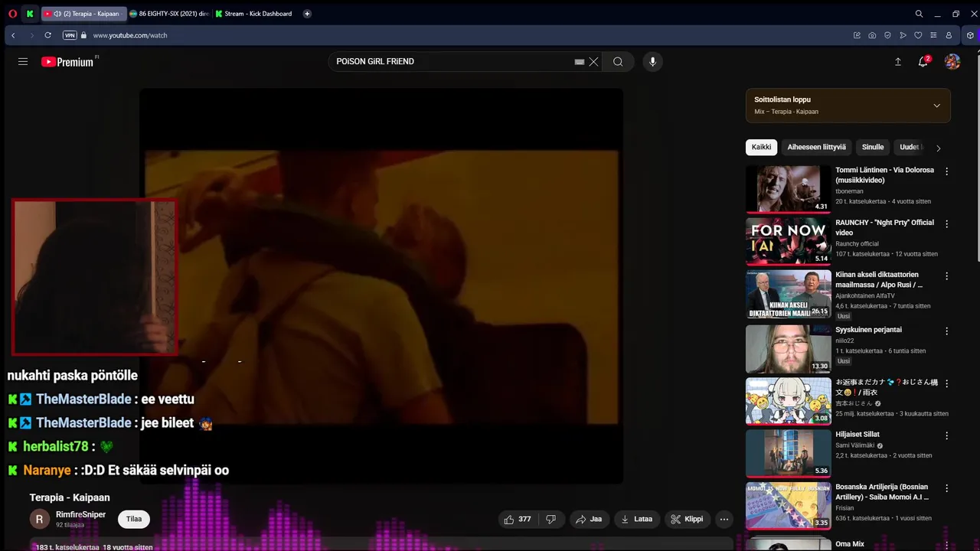Open options for Tommi Läntinen video
This screenshot has width=980, height=551.
(x=946, y=171)
